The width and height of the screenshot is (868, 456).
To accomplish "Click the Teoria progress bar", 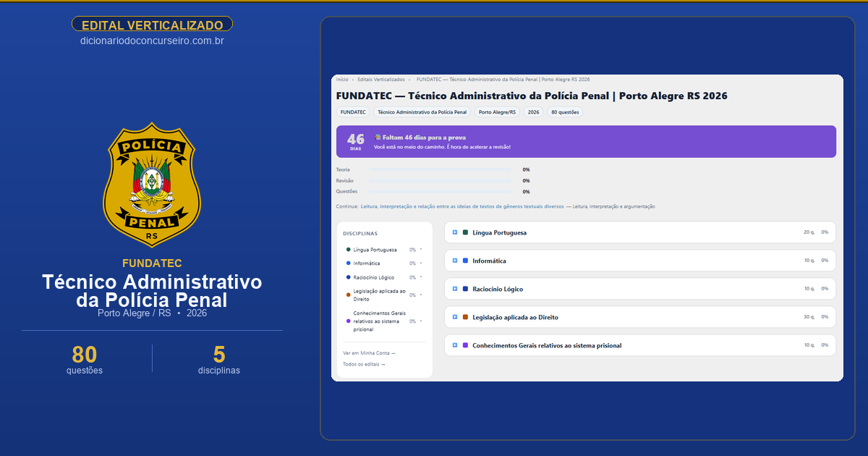I will tap(440, 169).
